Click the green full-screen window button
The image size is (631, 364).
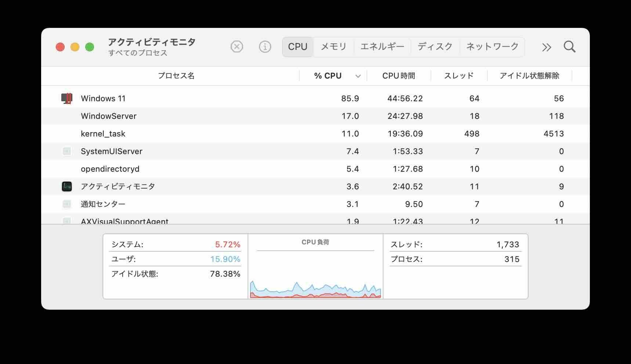click(90, 47)
